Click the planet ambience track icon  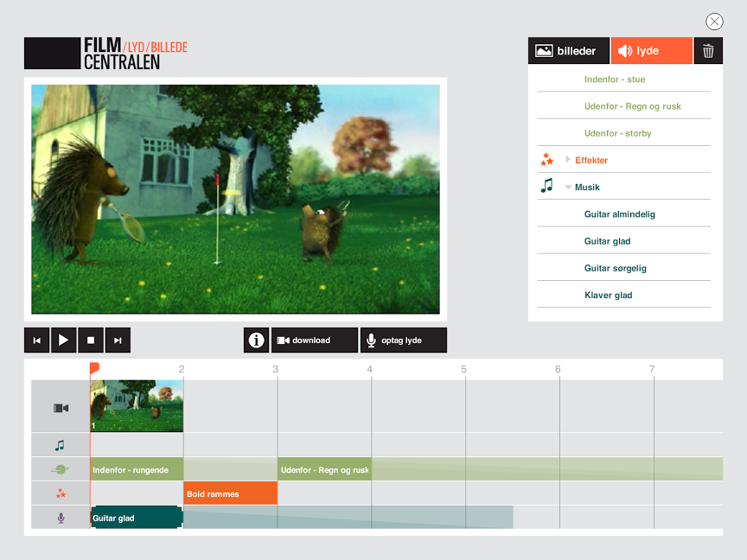pyautogui.click(x=60, y=469)
